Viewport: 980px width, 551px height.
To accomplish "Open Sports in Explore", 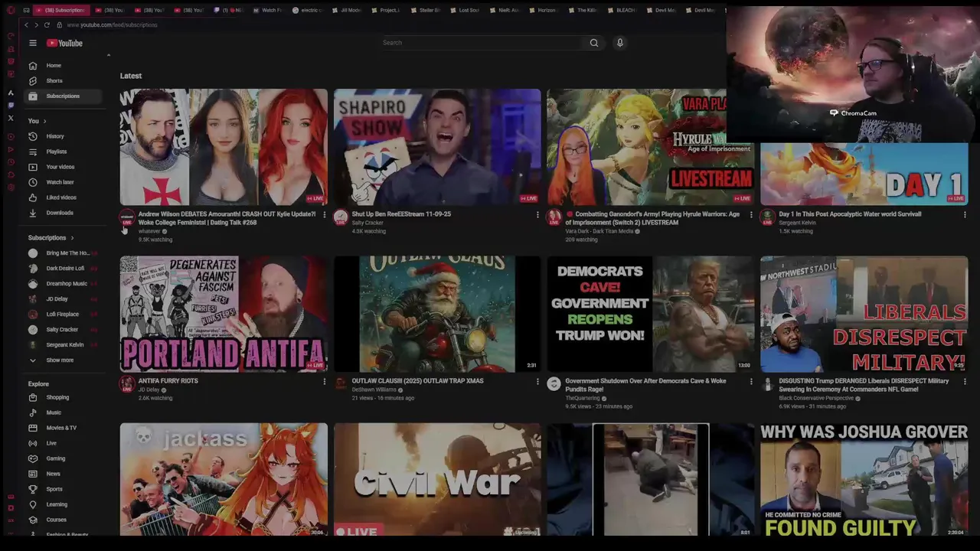I will tap(64, 489).
